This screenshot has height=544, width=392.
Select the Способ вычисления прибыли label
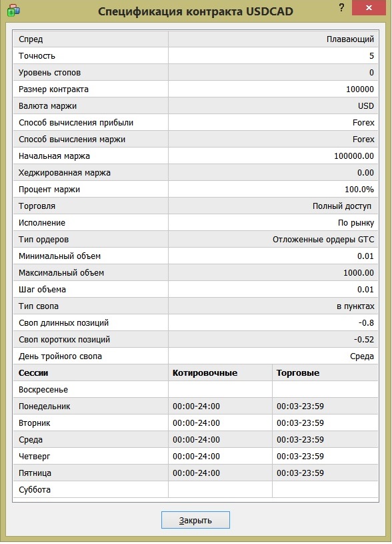(76, 122)
